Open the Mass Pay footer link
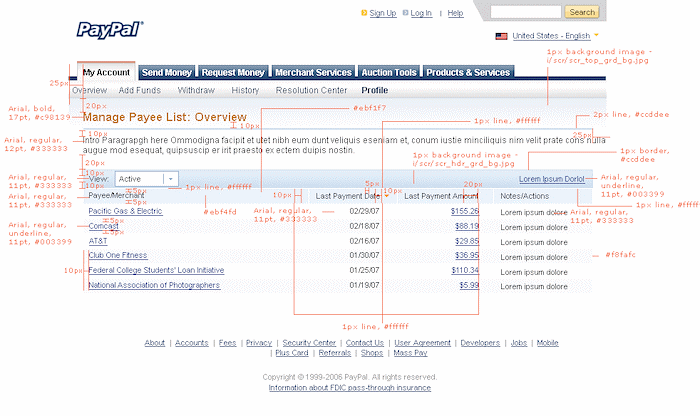700x416 pixels. coord(410,353)
